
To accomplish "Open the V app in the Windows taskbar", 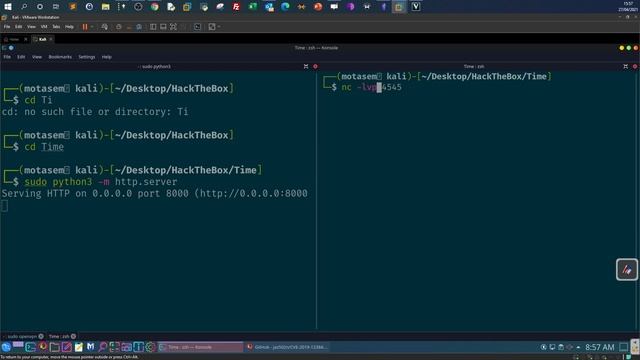I will coord(416,7).
